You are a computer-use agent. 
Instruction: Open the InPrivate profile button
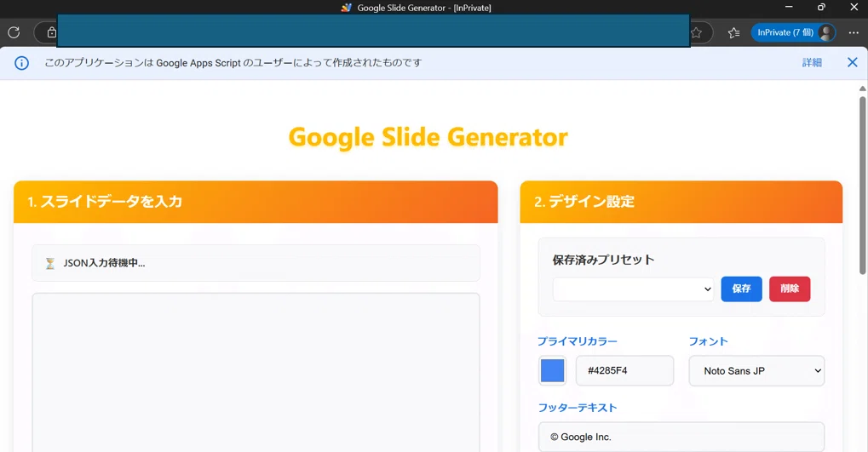click(x=793, y=32)
